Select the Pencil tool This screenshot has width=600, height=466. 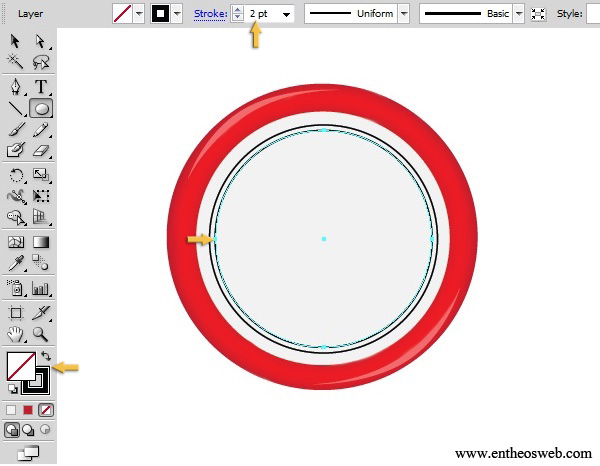tap(41, 129)
